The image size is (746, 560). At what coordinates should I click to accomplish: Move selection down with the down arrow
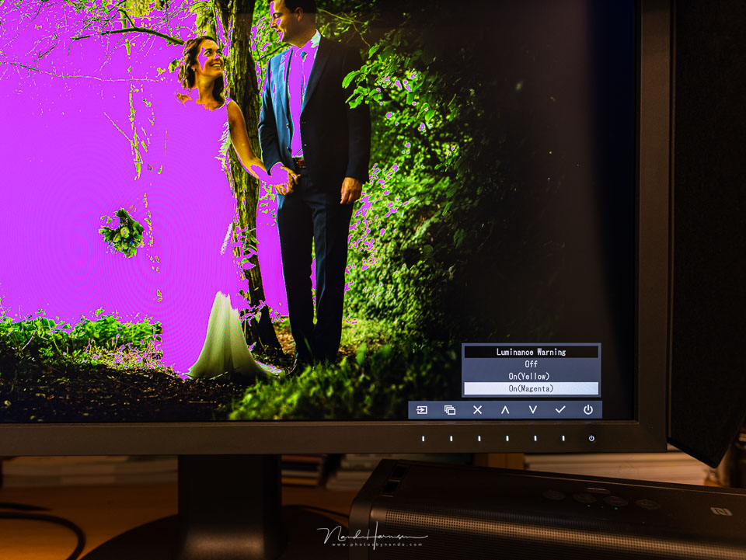click(x=533, y=410)
